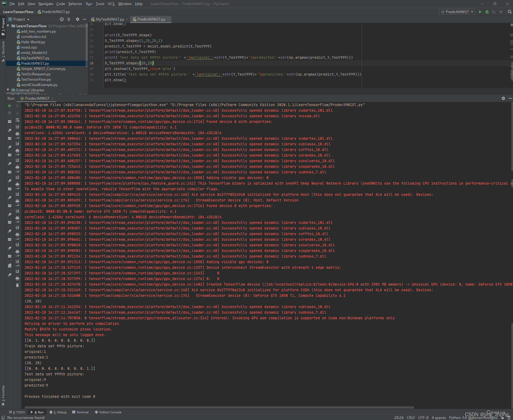Image resolution: width=513 pixels, height=420 pixels.
Task: Open the VCS menu
Action: coord(111,4)
